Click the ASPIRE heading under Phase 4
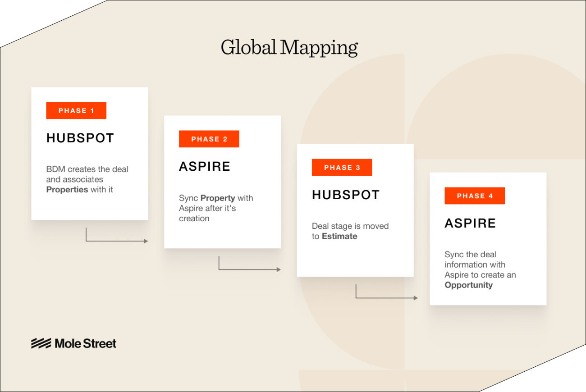This screenshot has height=392, width=586. 470,223
